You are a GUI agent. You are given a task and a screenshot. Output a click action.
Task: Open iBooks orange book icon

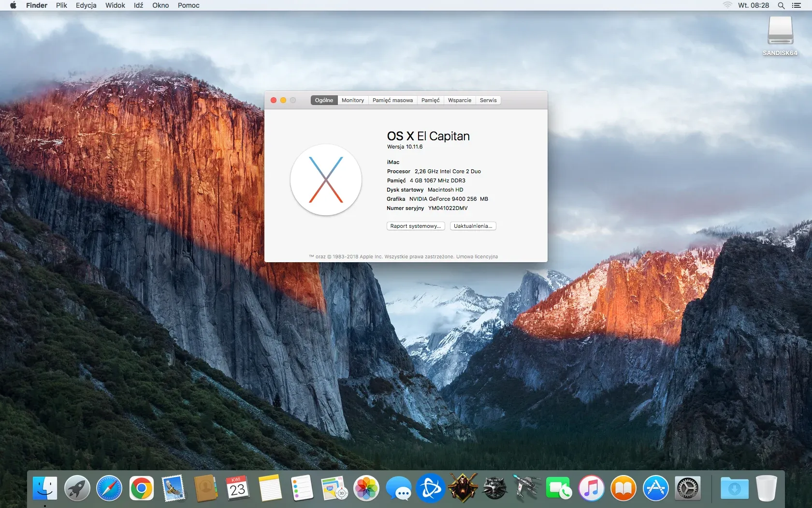(x=623, y=488)
